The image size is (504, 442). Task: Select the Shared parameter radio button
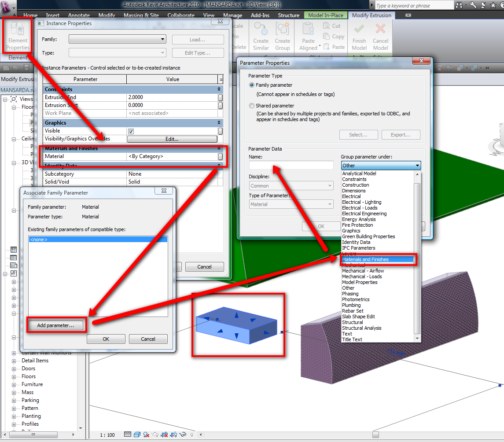[252, 106]
